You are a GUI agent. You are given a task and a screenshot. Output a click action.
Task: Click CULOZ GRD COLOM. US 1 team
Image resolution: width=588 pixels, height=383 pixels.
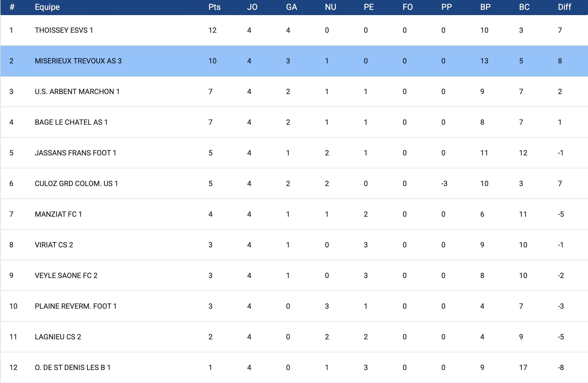[76, 184]
